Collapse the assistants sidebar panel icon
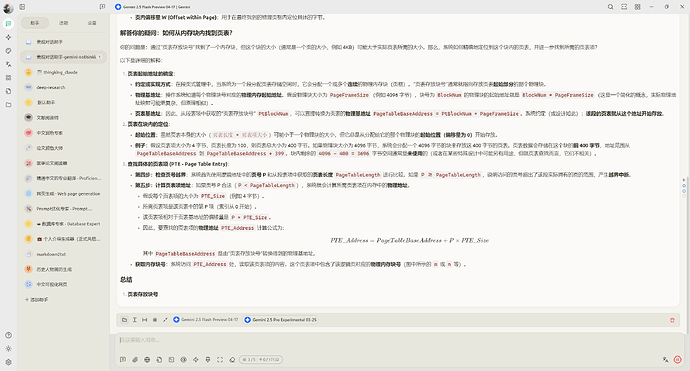The width and height of the screenshot is (690, 371). coord(22,7)
